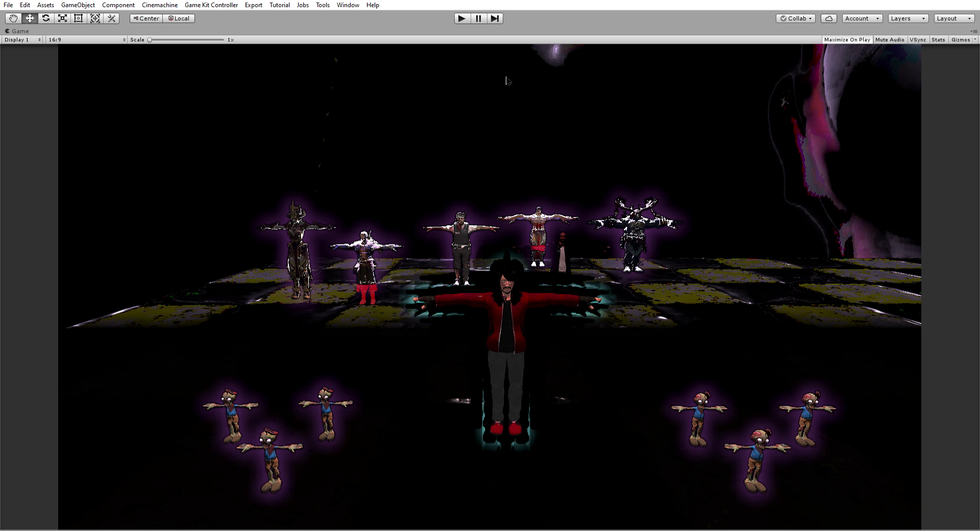Viewport: 980px width, 531px height.
Task: Select the Rotate tool
Action: [x=46, y=18]
